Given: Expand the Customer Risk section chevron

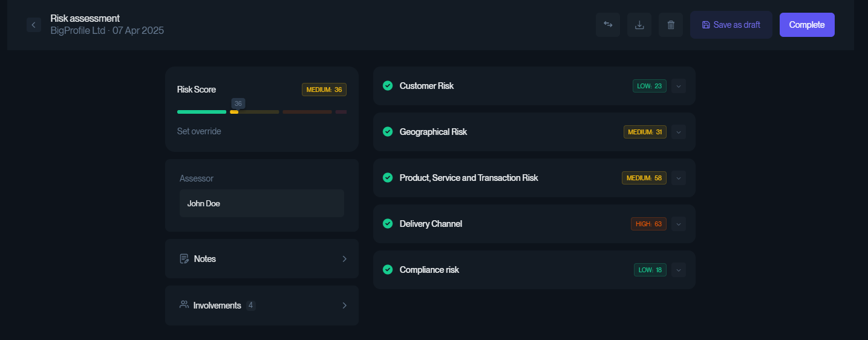Looking at the screenshot, I should [679, 86].
